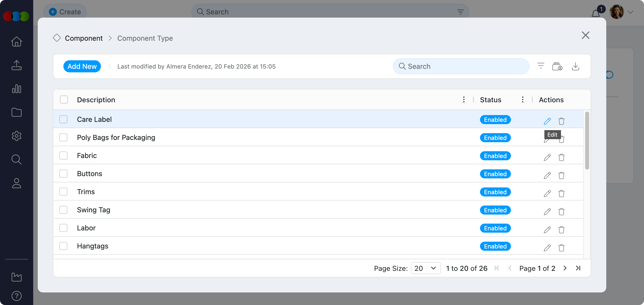The width and height of the screenshot is (644, 305).
Task: Tick the Buttons row checkbox
Action: click(63, 174)
